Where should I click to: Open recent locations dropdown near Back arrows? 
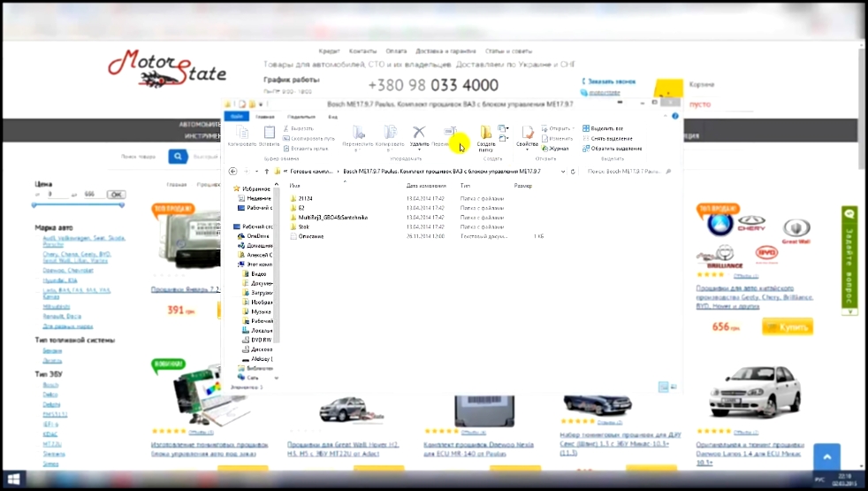coord(256,172)
